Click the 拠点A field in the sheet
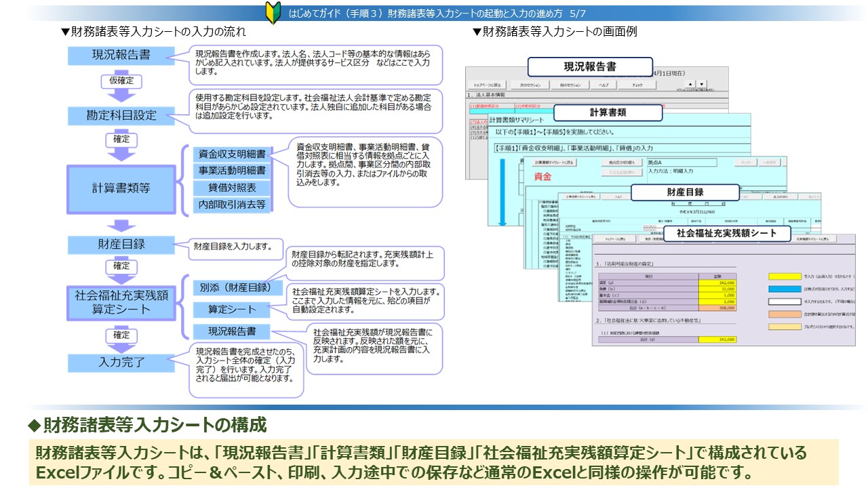The height and width of the screenshot is (488, 868). 681,163
